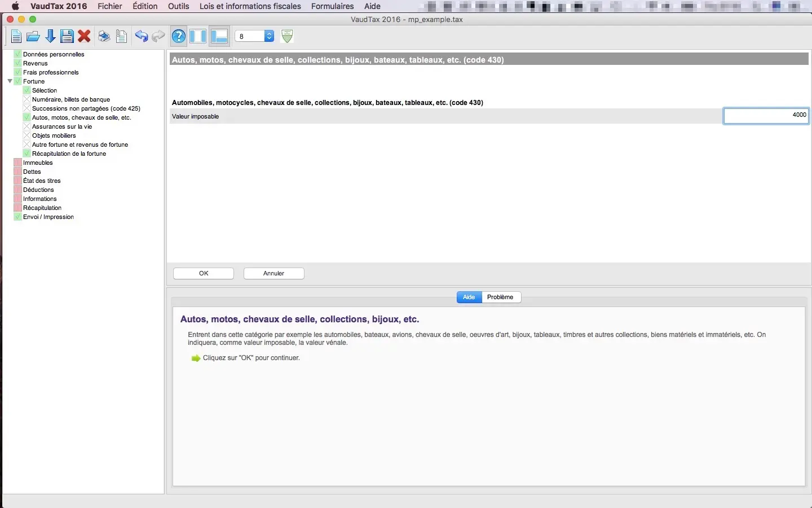
Task: Select the top-level Récapitulation tree item
Action: [x=42, y=208]
